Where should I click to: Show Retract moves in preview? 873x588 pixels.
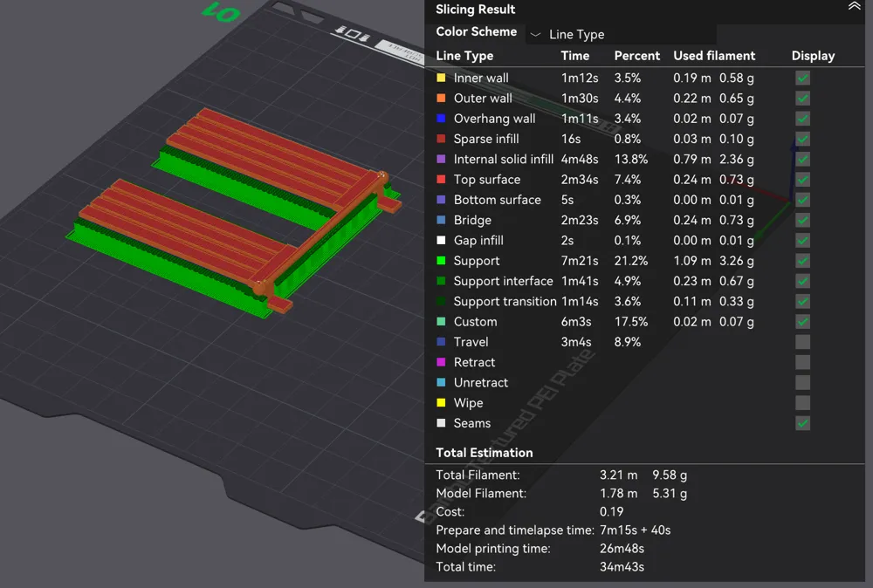[802, 363]
